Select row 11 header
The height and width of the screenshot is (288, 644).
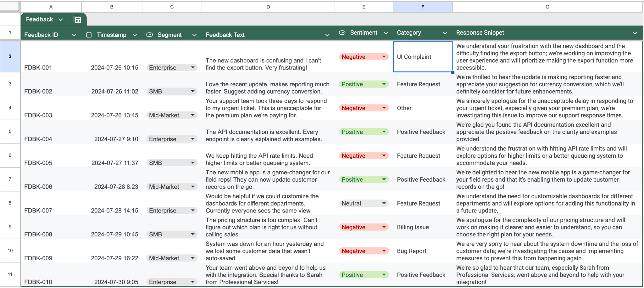[x=10, y=274]
